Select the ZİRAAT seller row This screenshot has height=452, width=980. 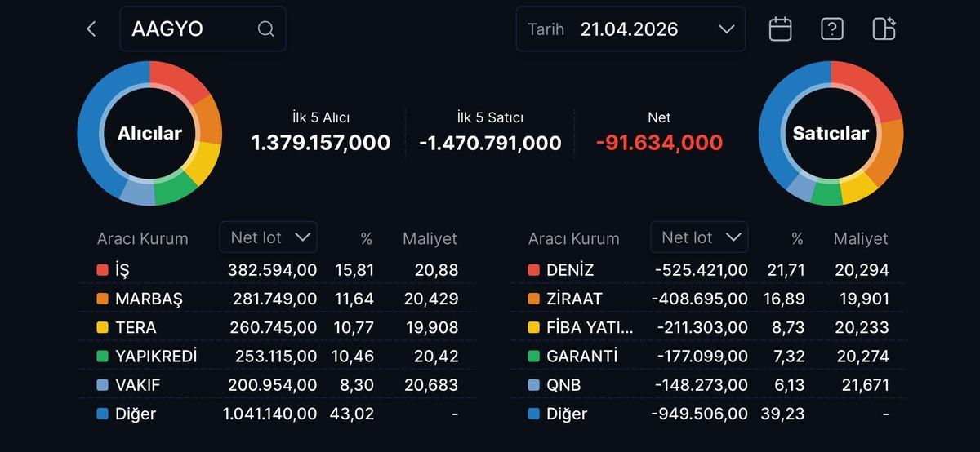[x=708, y=299]
